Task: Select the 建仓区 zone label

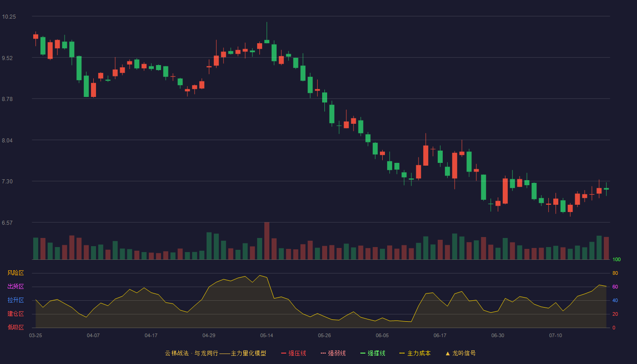Action: coord(15,314)
